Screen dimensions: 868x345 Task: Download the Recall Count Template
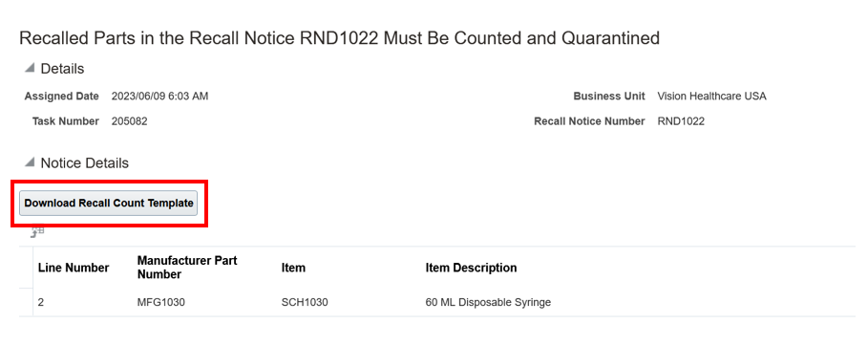109,204
